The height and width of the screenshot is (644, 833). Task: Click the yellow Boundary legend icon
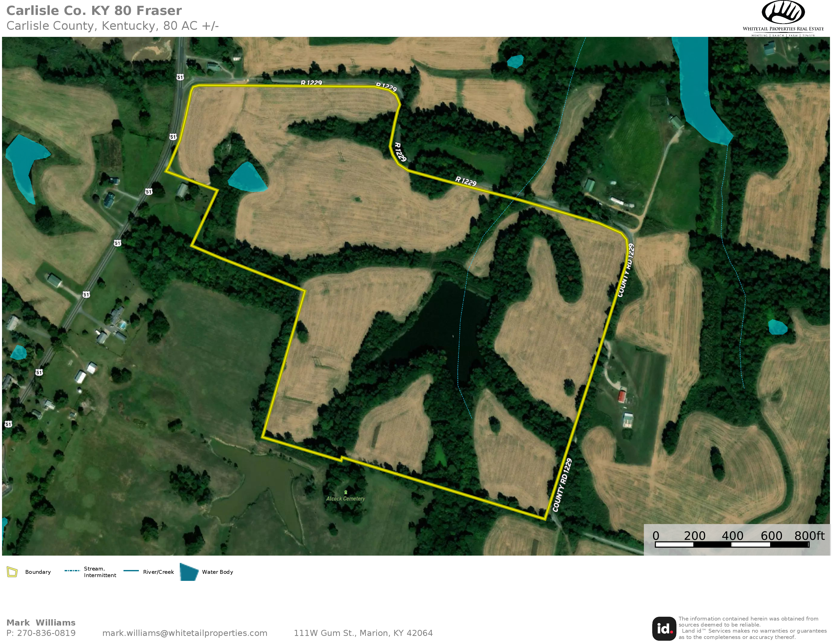12,572
